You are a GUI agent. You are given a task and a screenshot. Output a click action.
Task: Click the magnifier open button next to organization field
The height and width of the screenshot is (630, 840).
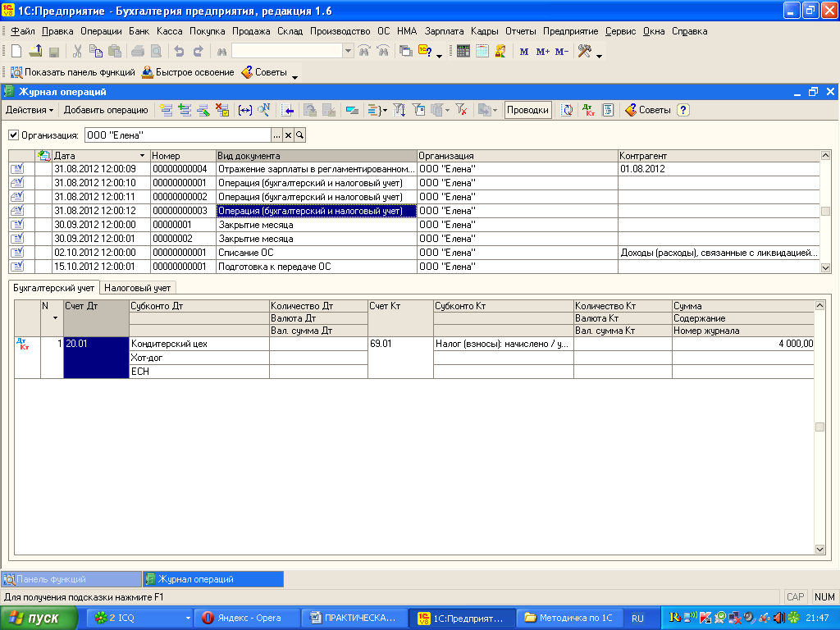(300, 135)
